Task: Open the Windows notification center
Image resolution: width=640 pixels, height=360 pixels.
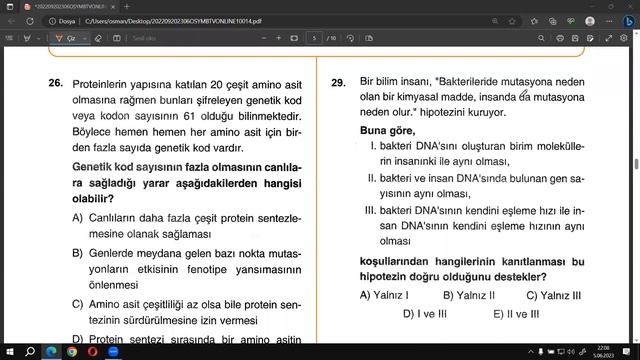Action: click(x=627, y=351)
